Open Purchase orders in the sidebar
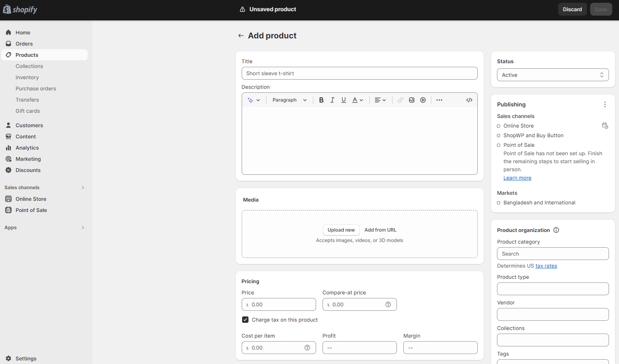619x364 pixels. [36, 88]
